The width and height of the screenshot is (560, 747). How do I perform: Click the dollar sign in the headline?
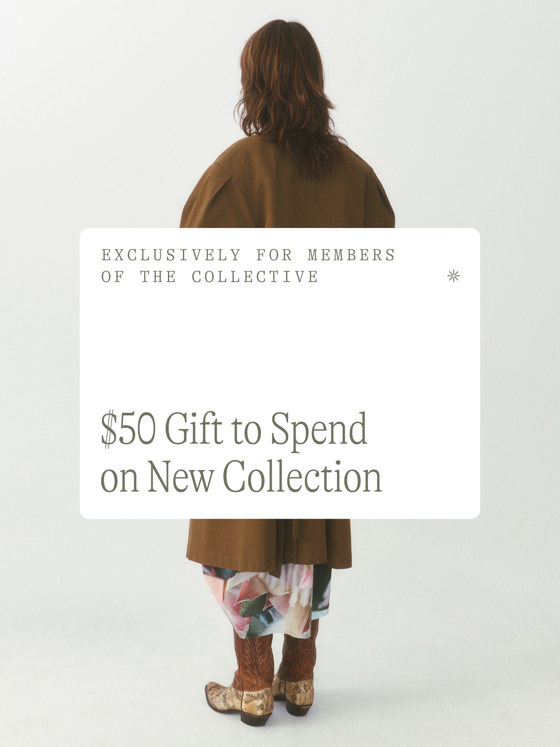pyautogui.click(x=108, y=429)
